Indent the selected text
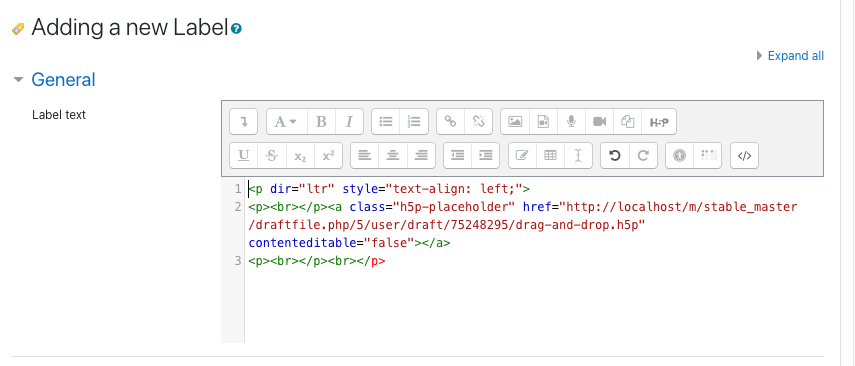 (485, 155)
